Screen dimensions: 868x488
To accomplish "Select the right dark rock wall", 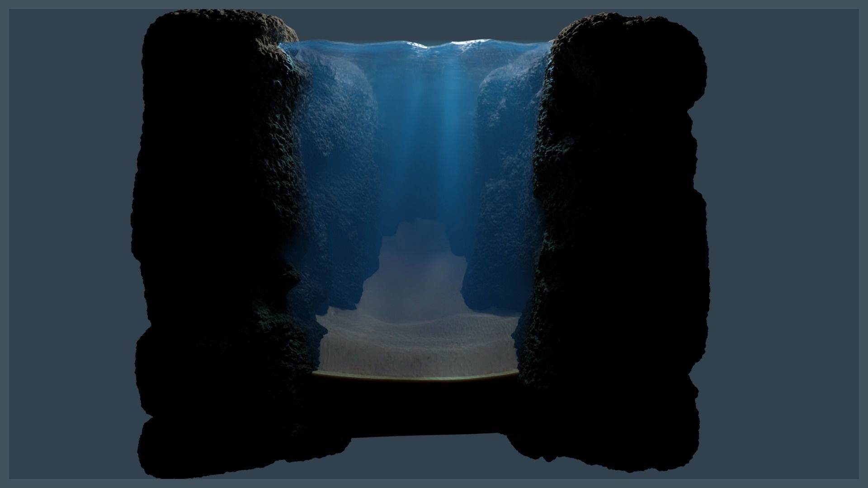I will pos(615,244).
